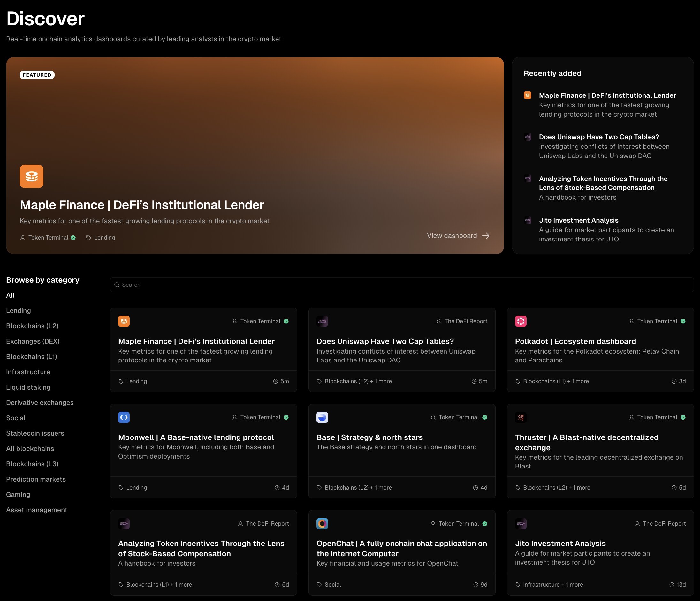Click the Polkadot pink logo icon on its card

pyautogui.click(x=521, y=321)
